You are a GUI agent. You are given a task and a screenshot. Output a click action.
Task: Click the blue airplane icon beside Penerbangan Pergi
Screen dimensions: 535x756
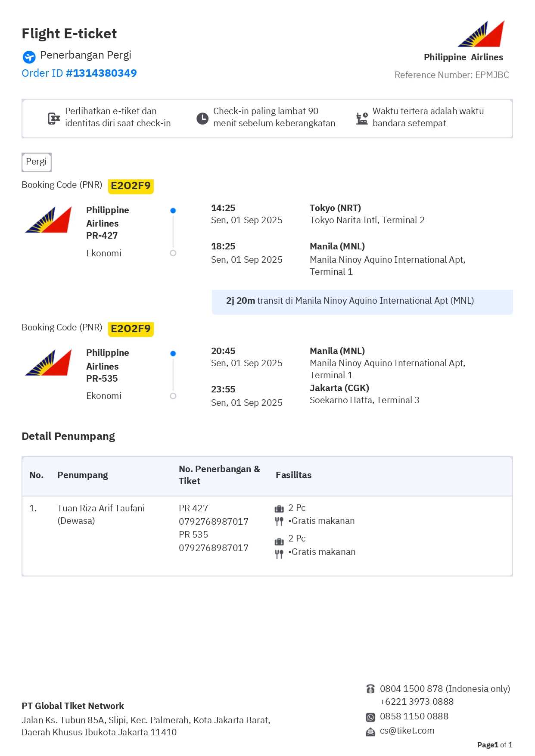pos(29,57)
